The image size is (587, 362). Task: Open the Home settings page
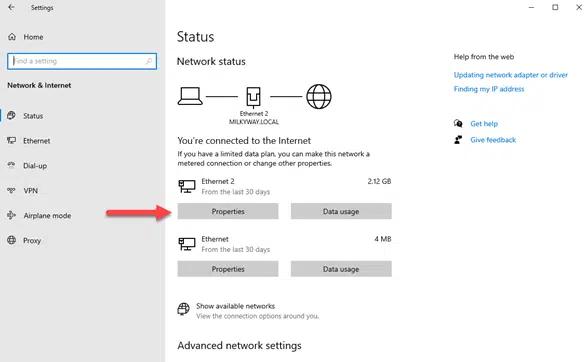coord(33,37)
